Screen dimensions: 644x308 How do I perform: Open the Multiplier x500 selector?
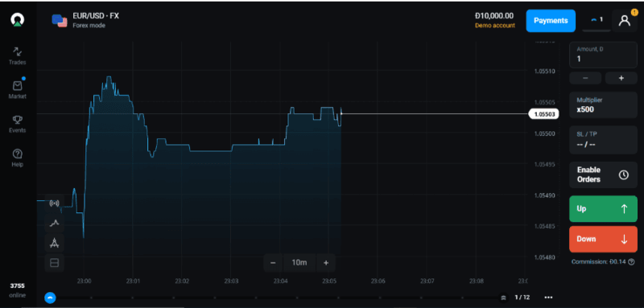point(603,105)
